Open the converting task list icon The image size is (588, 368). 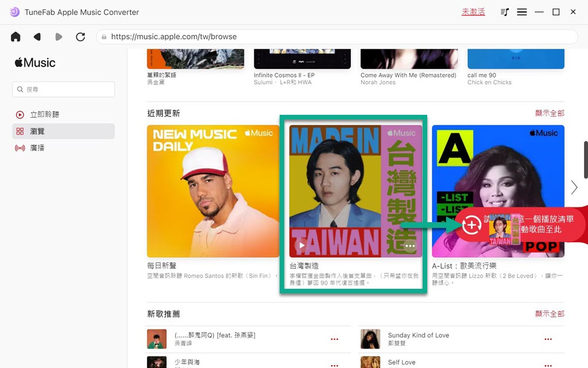pos(505,12)
